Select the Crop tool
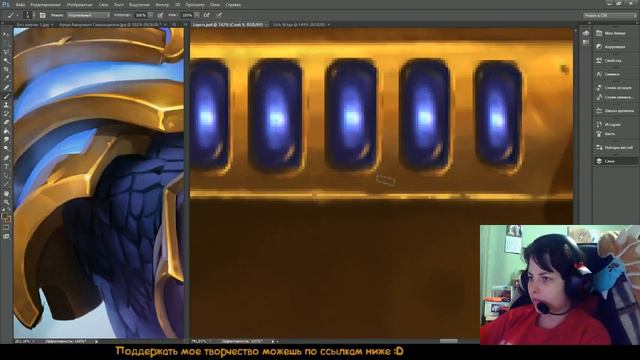This screenshot has width=640, height=360. tap(6, 69)
